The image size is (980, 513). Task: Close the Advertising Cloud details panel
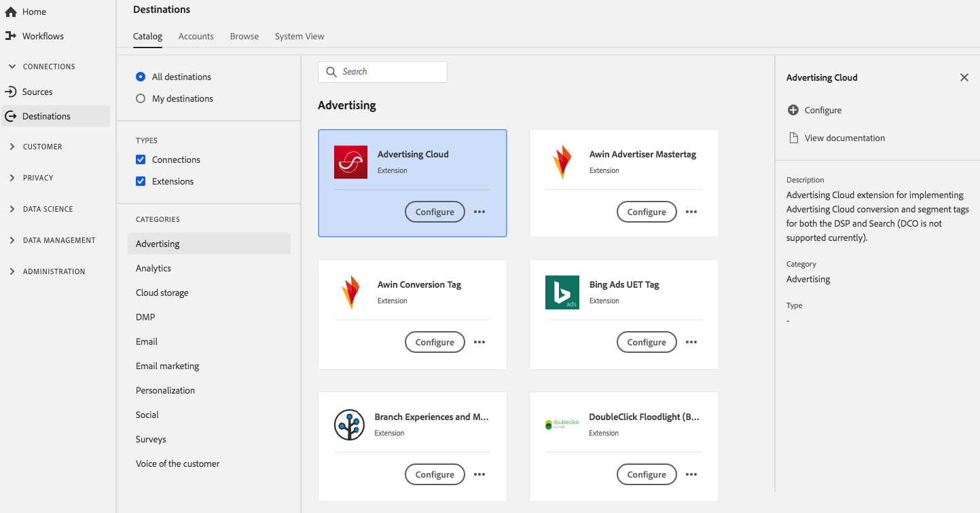(x=964, y=77)
